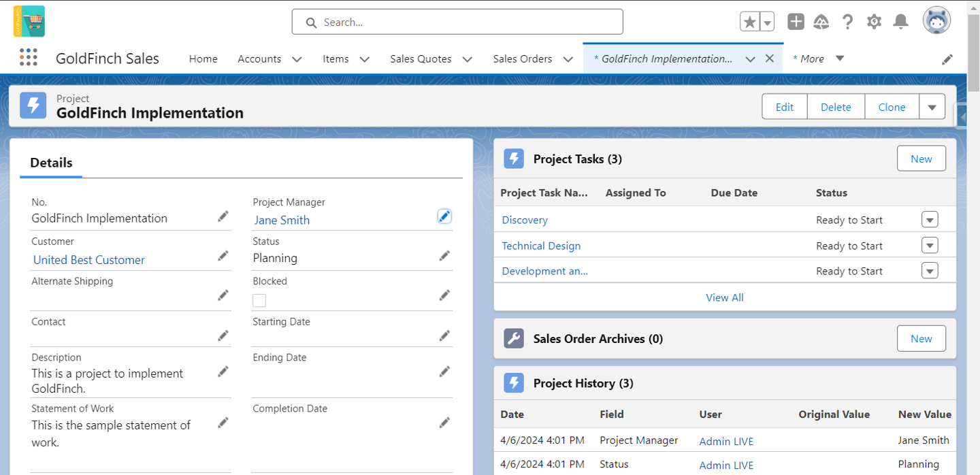Click inside the global Search box
The height and width of the screenshot is (475, 980).
[x=457, y=22]
